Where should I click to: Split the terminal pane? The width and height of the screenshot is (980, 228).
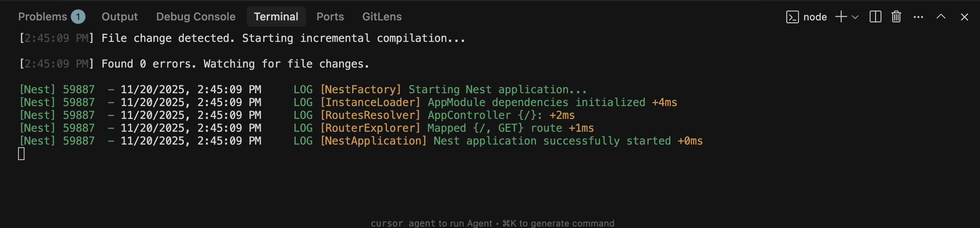[875, 17]
